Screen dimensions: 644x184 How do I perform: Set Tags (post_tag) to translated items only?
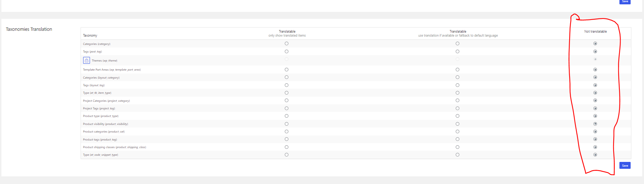(x=287, y=51)
